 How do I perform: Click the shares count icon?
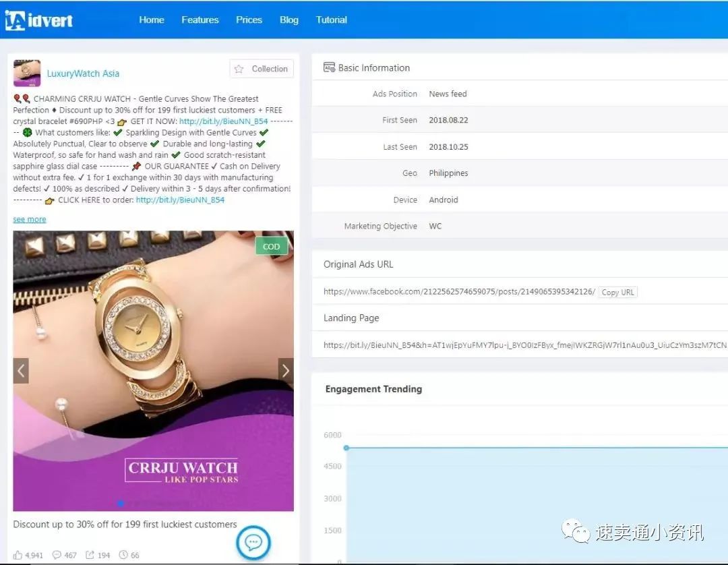tap(90, 555)
